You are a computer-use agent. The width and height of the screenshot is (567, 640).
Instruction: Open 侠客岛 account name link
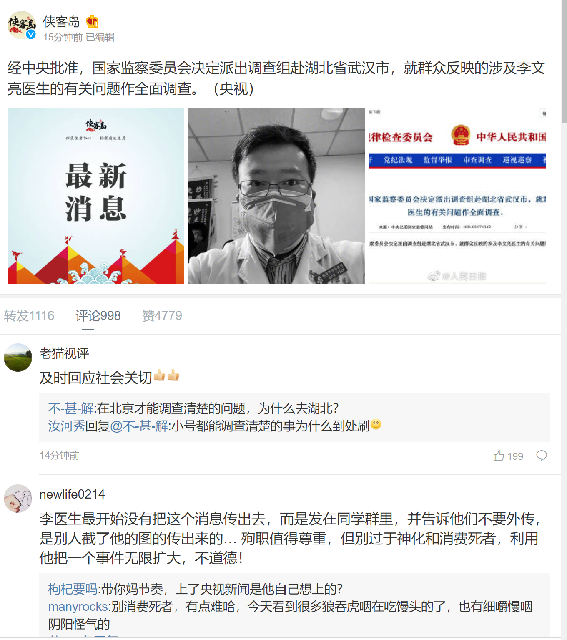[61, 21]
